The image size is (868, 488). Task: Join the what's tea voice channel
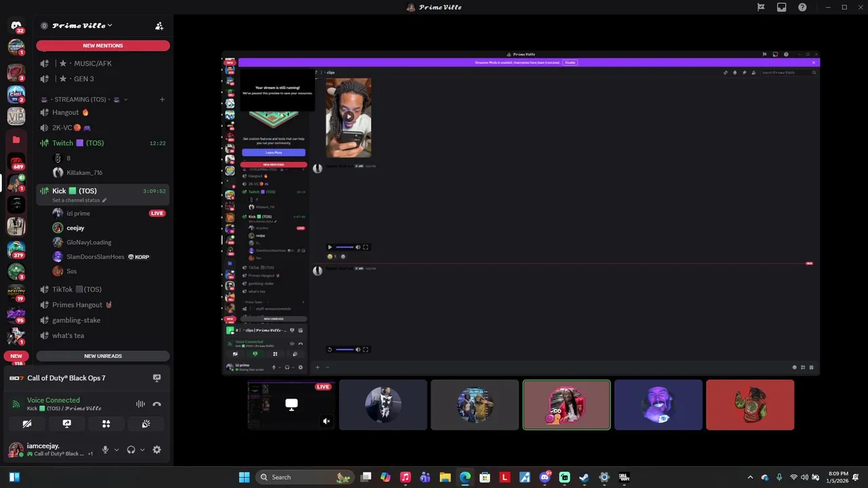point(102,335)
